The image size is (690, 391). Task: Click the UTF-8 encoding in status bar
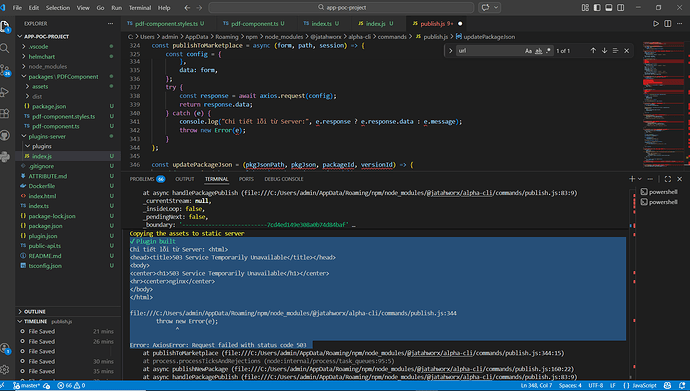595,386
